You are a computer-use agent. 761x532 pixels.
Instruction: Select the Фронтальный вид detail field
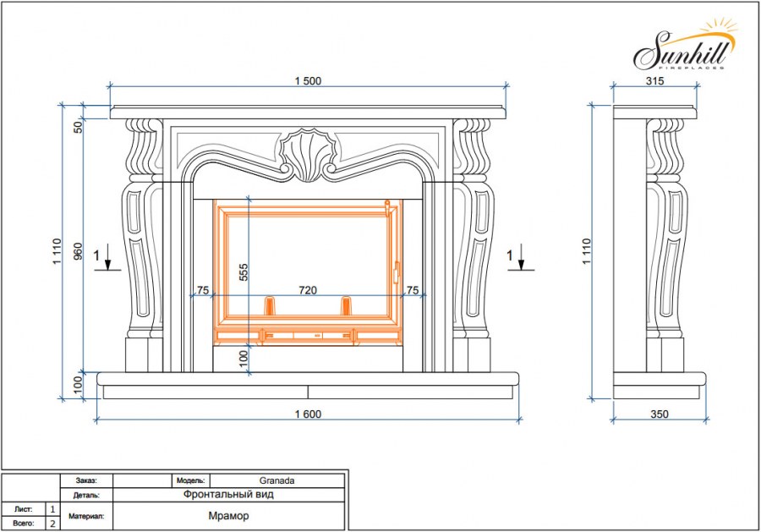click(x=228, y=495)
